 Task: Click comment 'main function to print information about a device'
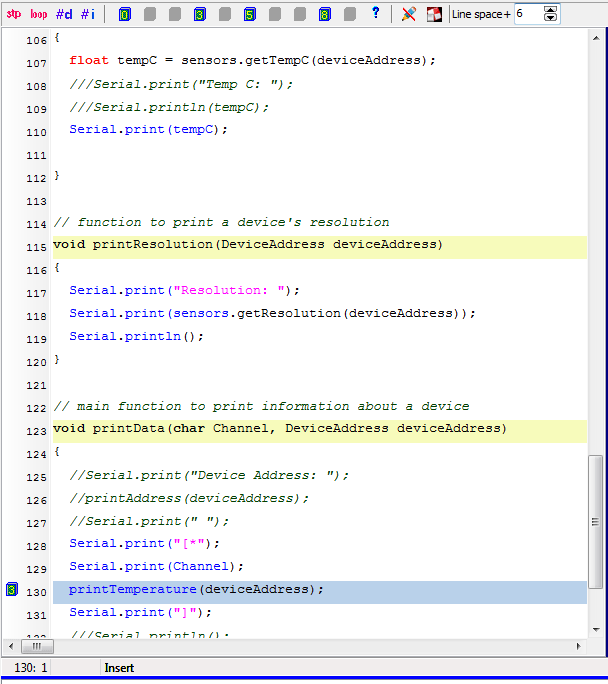[273, 406]
